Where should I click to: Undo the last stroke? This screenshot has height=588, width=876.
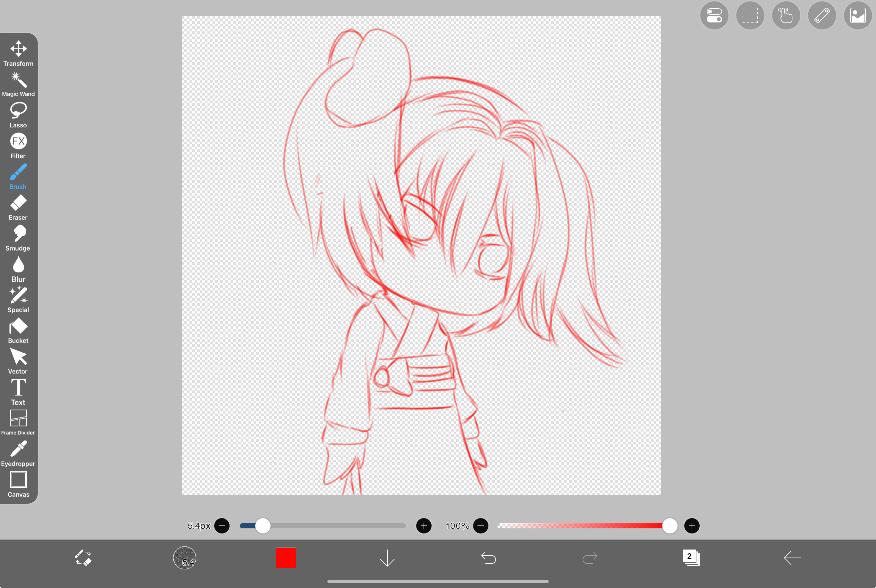coord(489,558)
